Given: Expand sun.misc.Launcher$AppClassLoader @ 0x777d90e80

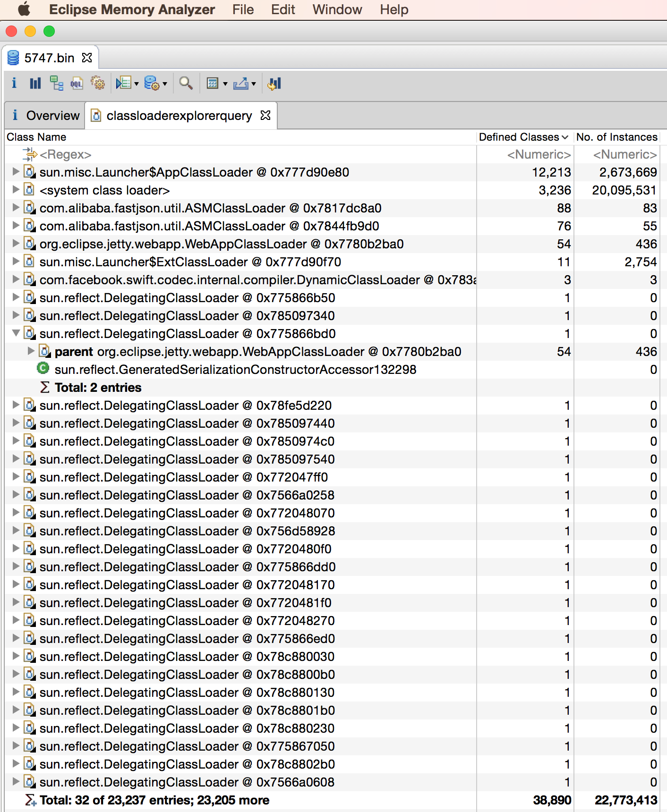Looking at the screenshot, I should click(x=16, y=172).
